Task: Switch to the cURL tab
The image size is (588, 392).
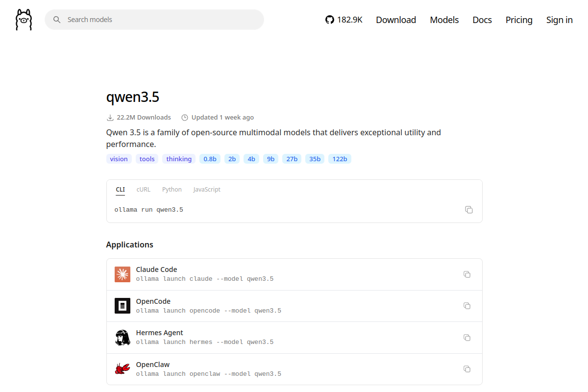Action: 144,190
